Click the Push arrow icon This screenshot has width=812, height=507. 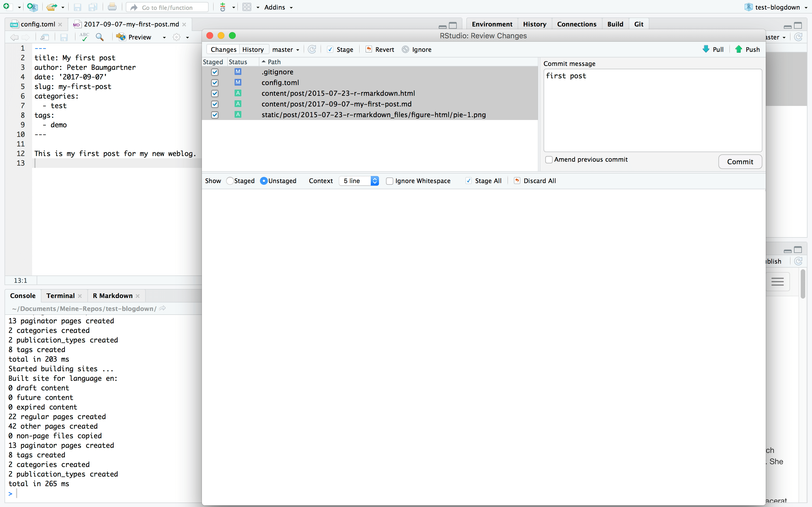[x=738, y=49]
